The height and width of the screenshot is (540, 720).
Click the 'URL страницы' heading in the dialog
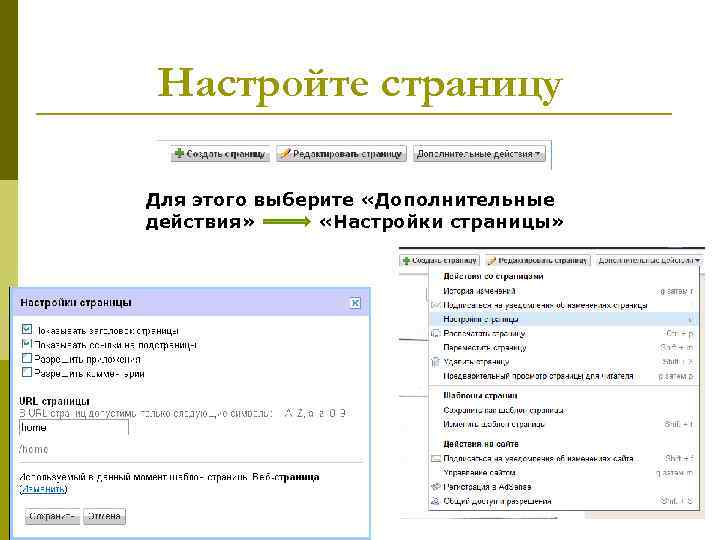tap(55, 401)
